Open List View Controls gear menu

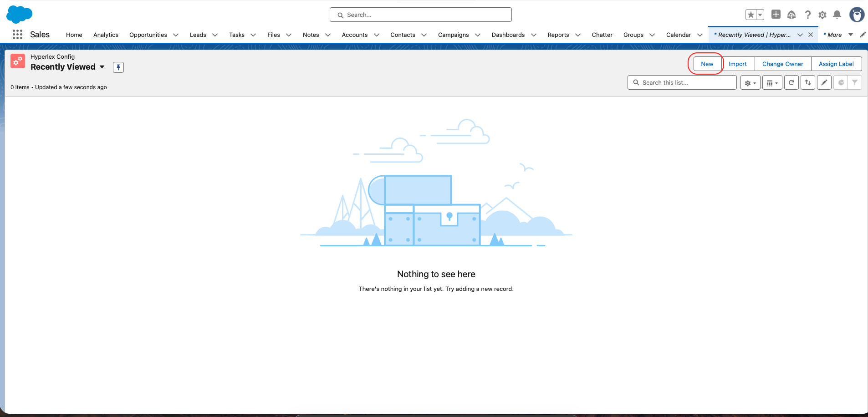tap(751, 83)
